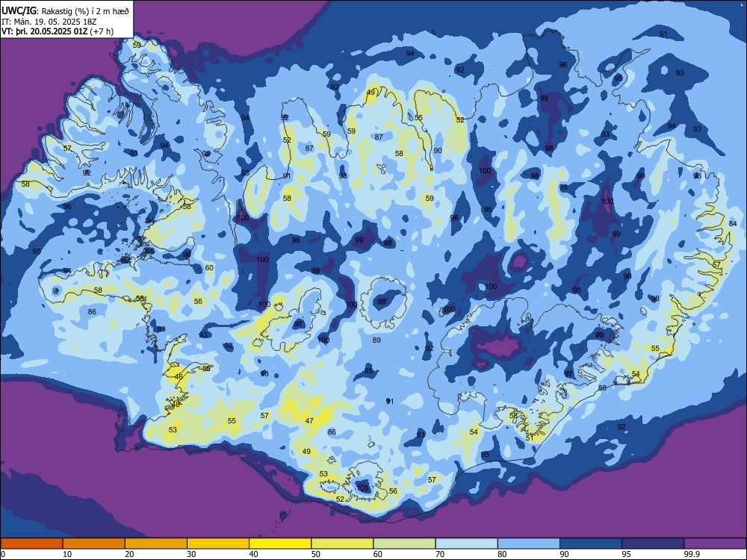Click the map value '88' on the southeast coast
The image size is (747, 560).
click(602, 388)
